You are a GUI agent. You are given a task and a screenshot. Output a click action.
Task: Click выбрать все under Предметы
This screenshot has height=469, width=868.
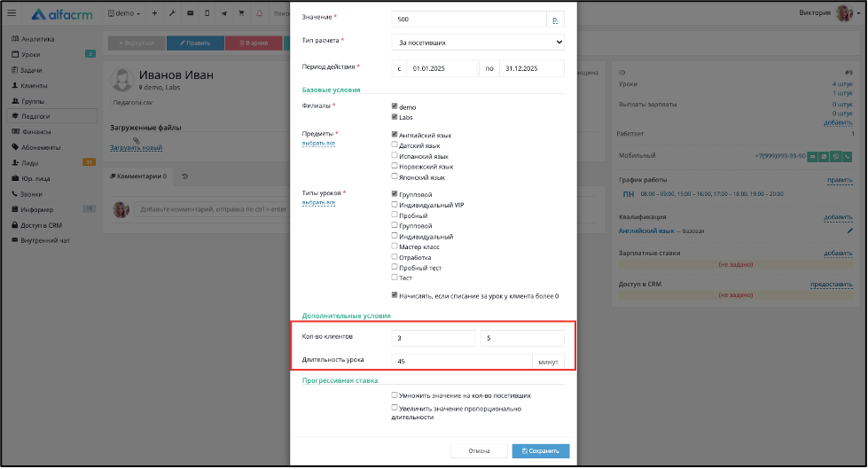tap(318, 144)
